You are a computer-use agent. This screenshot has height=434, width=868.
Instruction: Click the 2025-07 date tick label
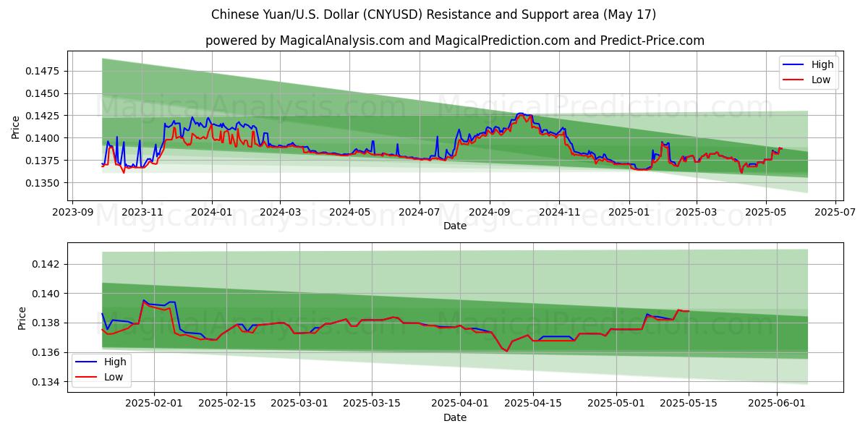[835, 213]
